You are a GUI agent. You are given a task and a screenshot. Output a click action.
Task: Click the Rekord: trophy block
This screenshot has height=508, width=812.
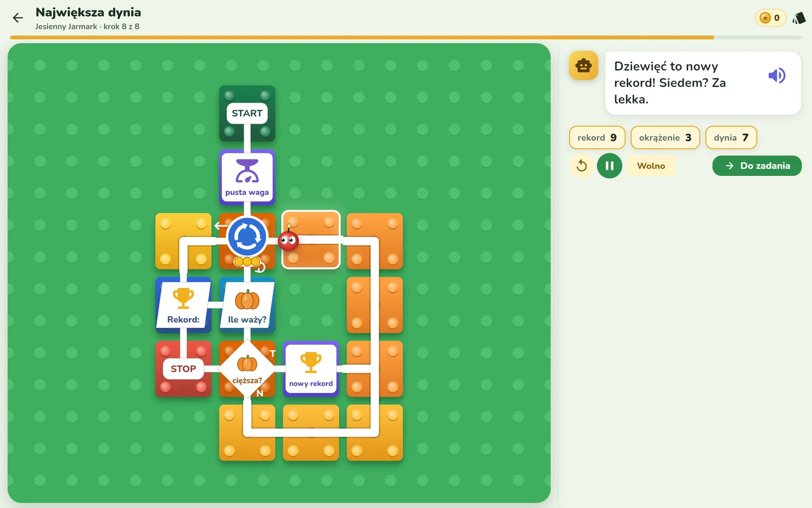coord(183,305)
